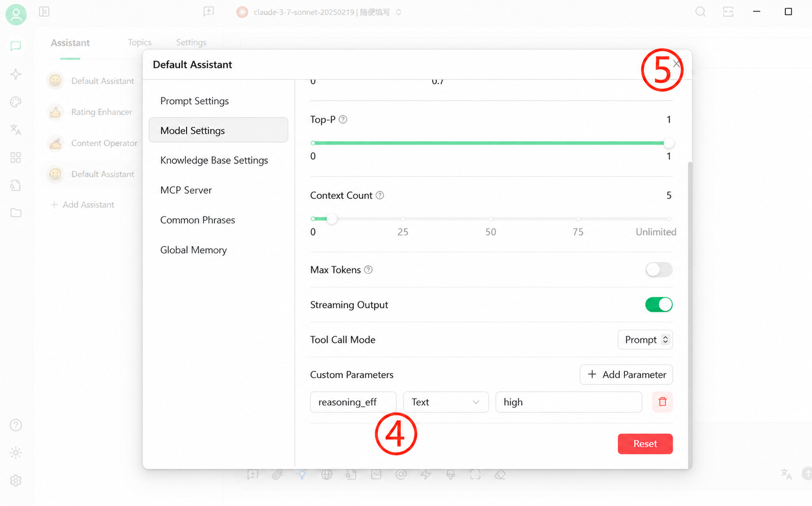Delete the reasoning_eff parameter with trash icon
This screenshot has height=506, width=812.
pyautogui.click(x=662, y=402)
